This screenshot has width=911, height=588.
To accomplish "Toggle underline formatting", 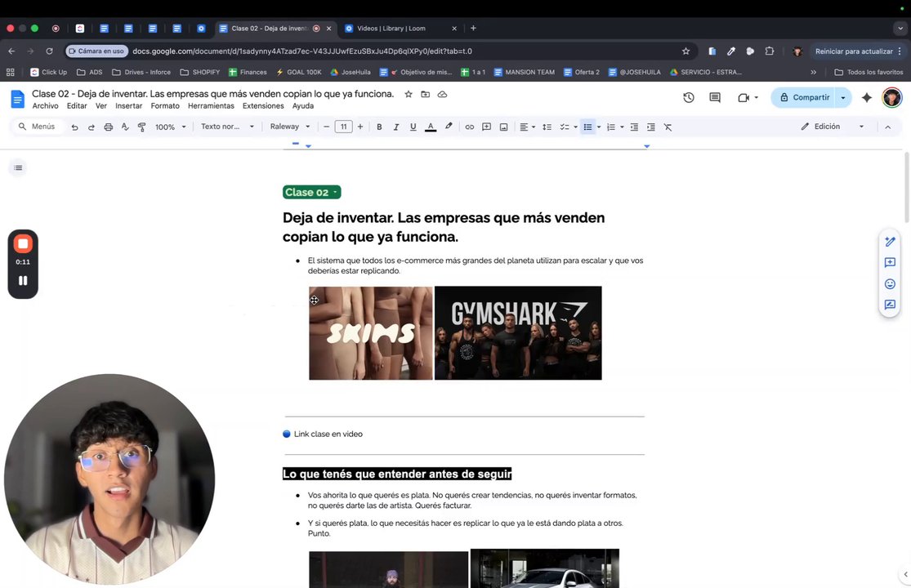I will pos(413,127).
